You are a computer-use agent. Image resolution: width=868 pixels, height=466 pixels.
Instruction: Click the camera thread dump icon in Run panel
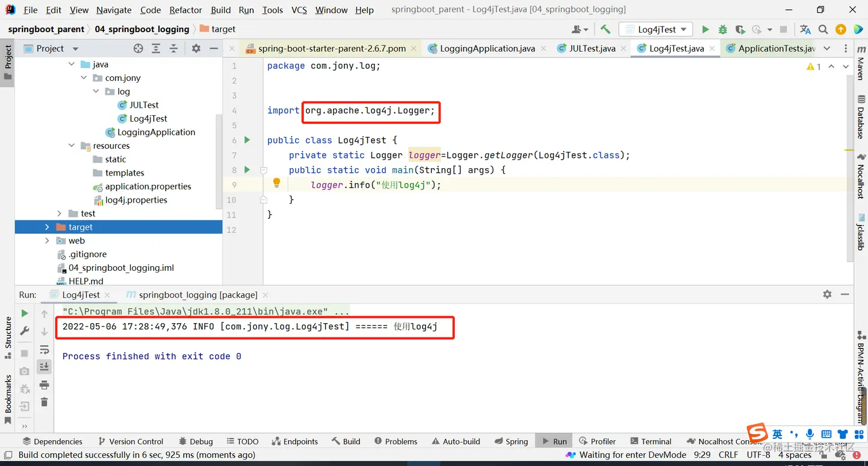(x=25, y=371)
